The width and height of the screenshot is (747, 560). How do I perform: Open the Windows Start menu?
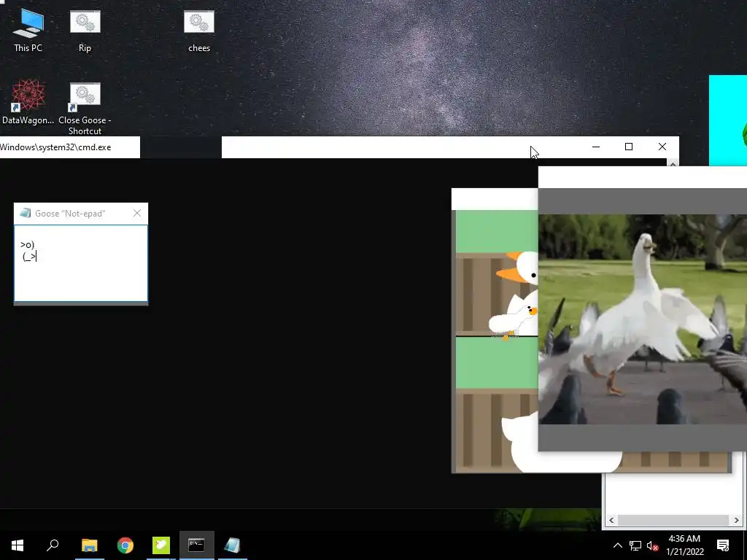click(x=18, y=545)
